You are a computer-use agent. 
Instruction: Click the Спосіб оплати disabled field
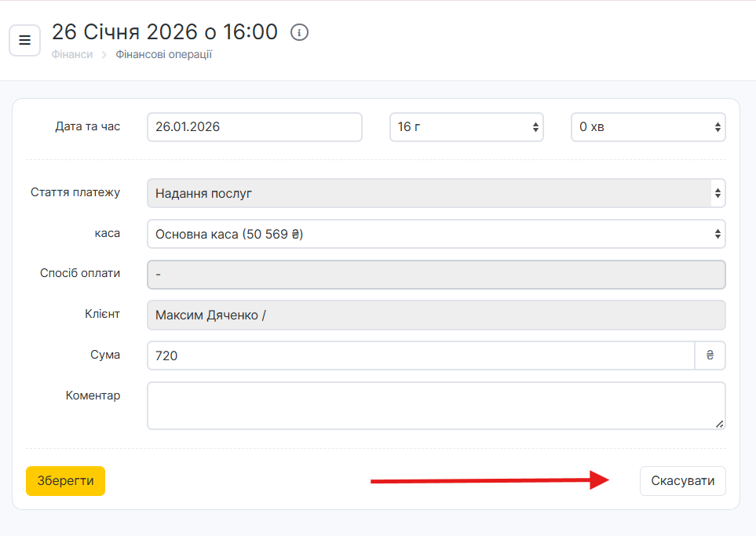click(436, 275)
